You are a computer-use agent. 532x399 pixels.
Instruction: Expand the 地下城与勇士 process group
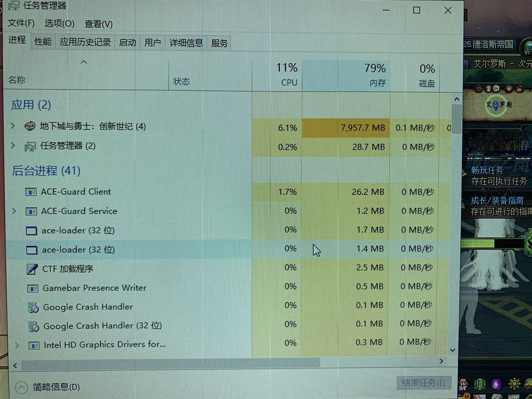[x=13, y=126]
